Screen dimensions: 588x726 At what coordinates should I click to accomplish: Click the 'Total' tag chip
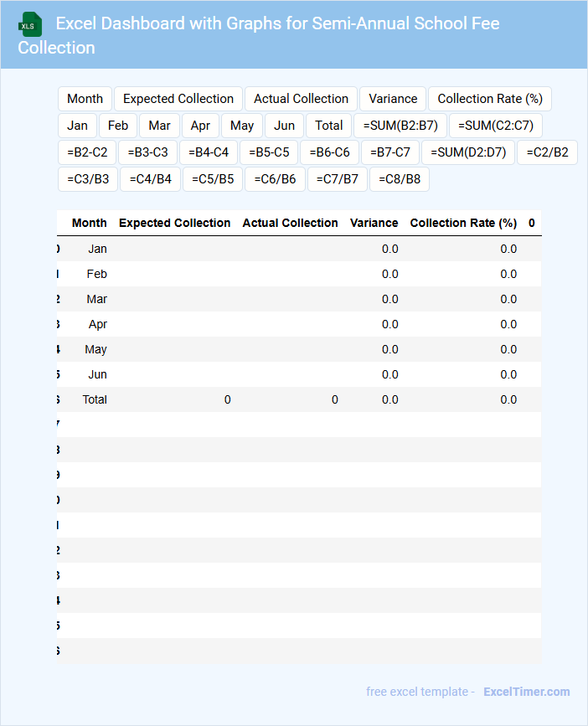tap(328, 126)
